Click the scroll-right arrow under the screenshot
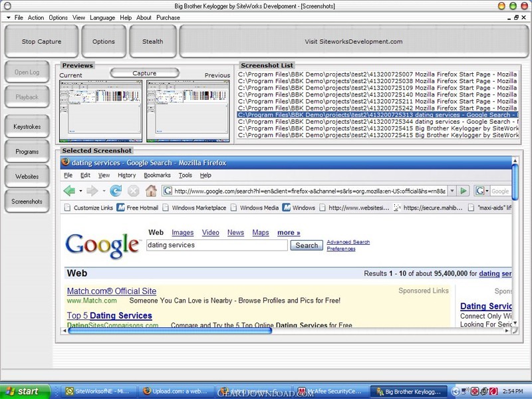The width and height of the screenshot is (532, 399). pyautogui.click(x=507, y=331)
